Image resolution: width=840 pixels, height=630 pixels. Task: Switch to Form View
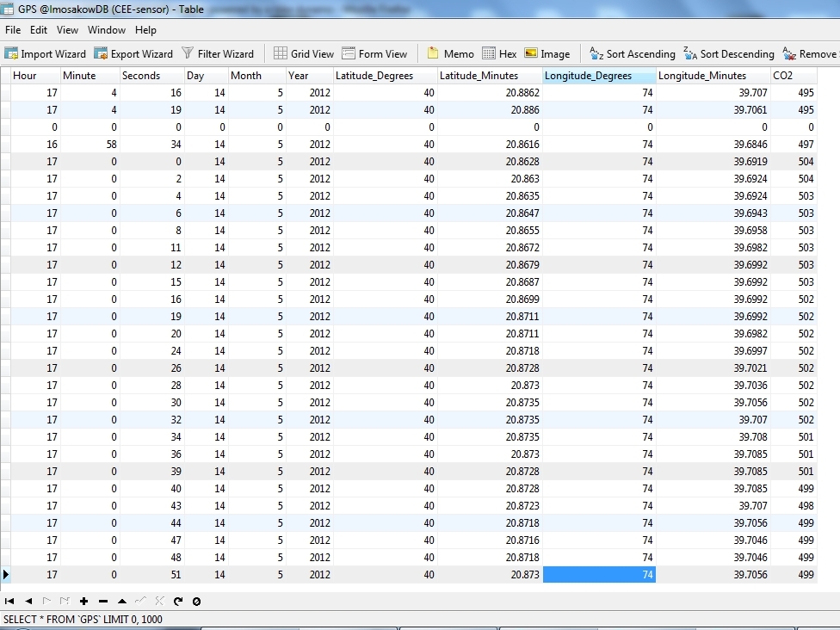[374, 53]
